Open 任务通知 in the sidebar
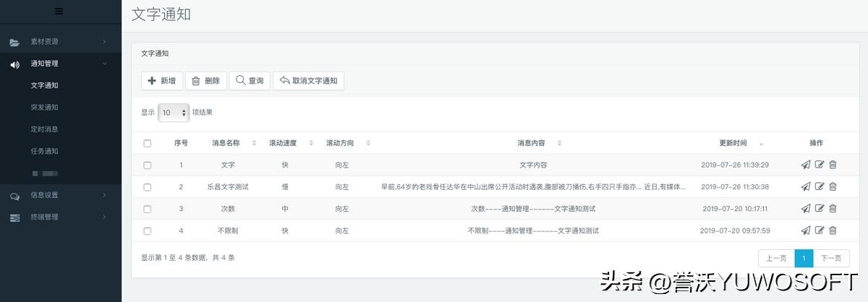Image resolution: width=868 pixels, height=302 pixels. (x=44, y=151)
